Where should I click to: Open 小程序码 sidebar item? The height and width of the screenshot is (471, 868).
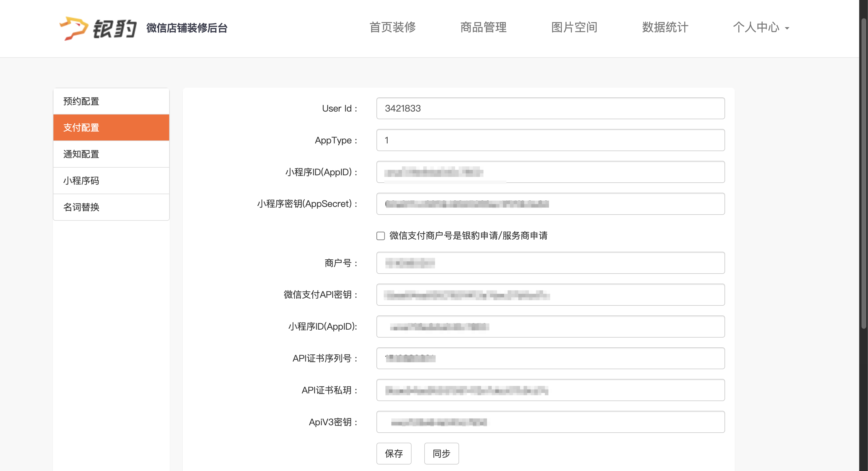point(111,181)
